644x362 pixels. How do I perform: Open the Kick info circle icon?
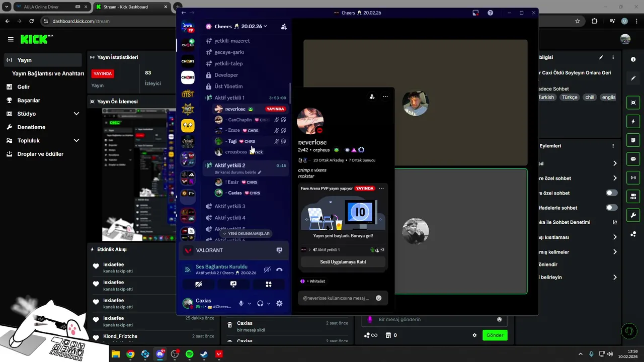[633, 59]
